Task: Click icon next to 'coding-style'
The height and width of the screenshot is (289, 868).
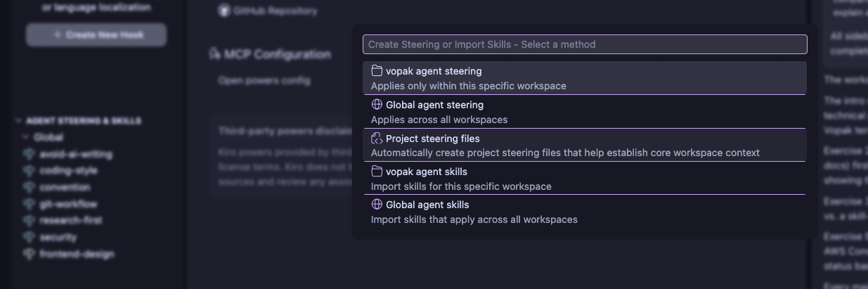Action: coord(29,170)
